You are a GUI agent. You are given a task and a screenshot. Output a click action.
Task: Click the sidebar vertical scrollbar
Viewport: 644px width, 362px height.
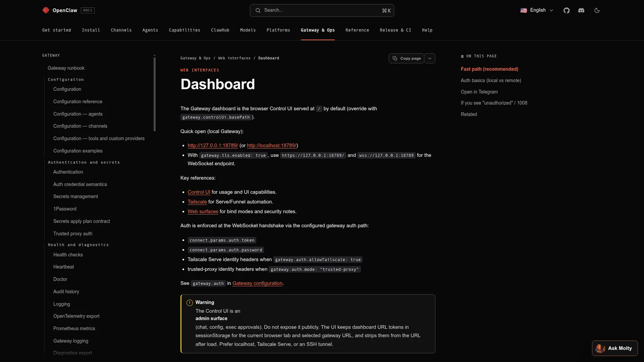click(155, 94)
